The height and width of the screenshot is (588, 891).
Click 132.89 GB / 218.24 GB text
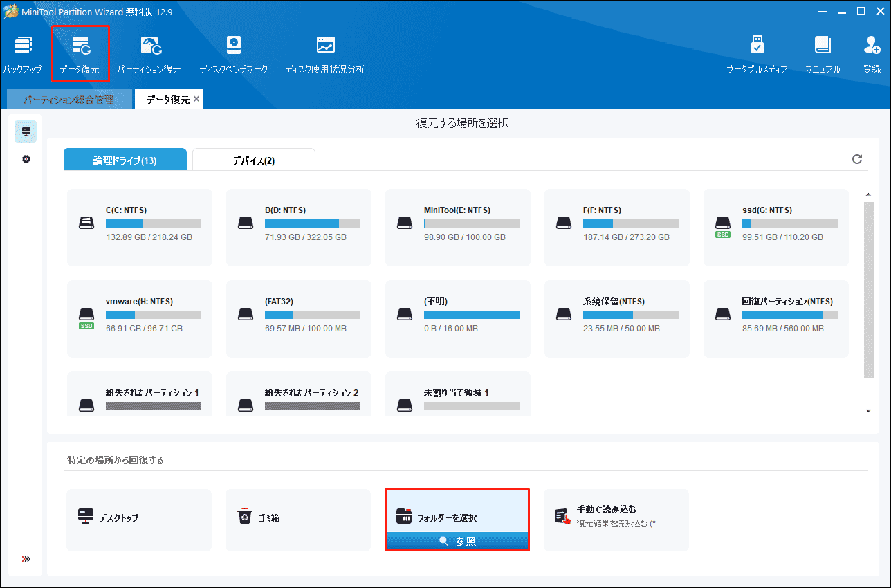point(149,237)
